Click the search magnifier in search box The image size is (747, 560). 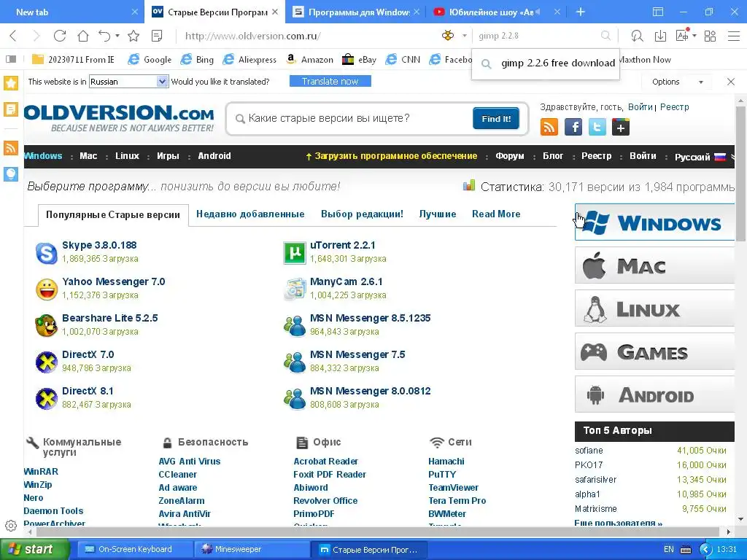tap(605, 36)
